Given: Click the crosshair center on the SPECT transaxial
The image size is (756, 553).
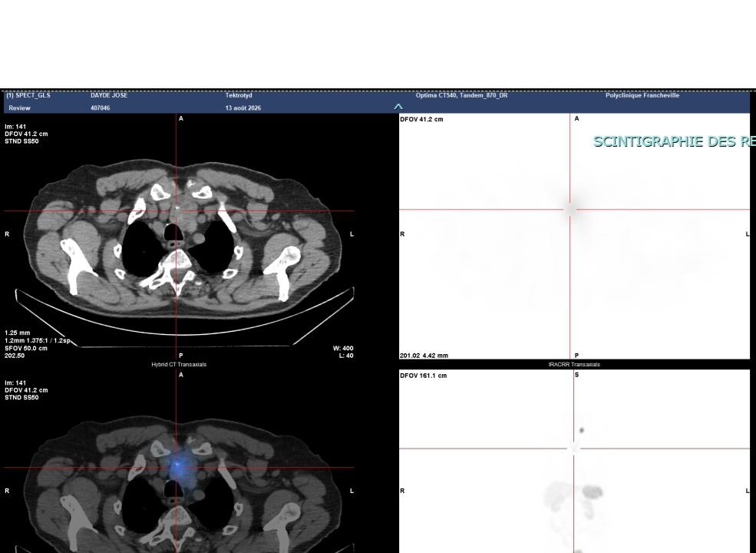Looking at the screenshot, I should click(x=570, y=210).
